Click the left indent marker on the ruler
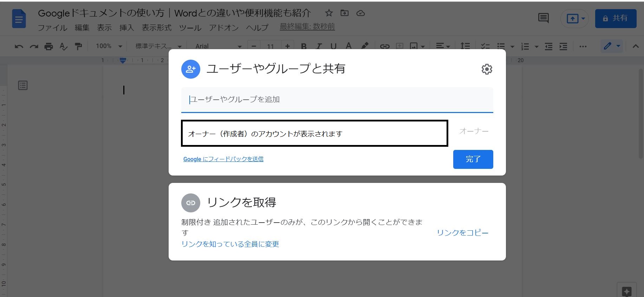644x297 pixels. point(123,61)
